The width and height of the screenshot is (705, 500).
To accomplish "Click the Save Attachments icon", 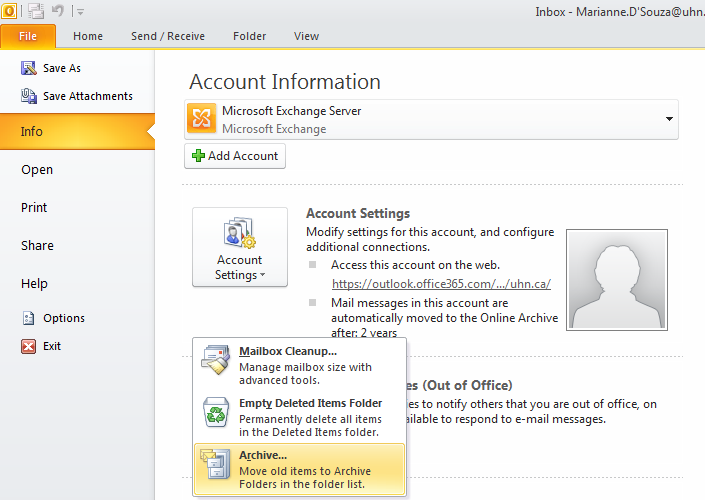I will pyautogui.click(x=29, y=96).
